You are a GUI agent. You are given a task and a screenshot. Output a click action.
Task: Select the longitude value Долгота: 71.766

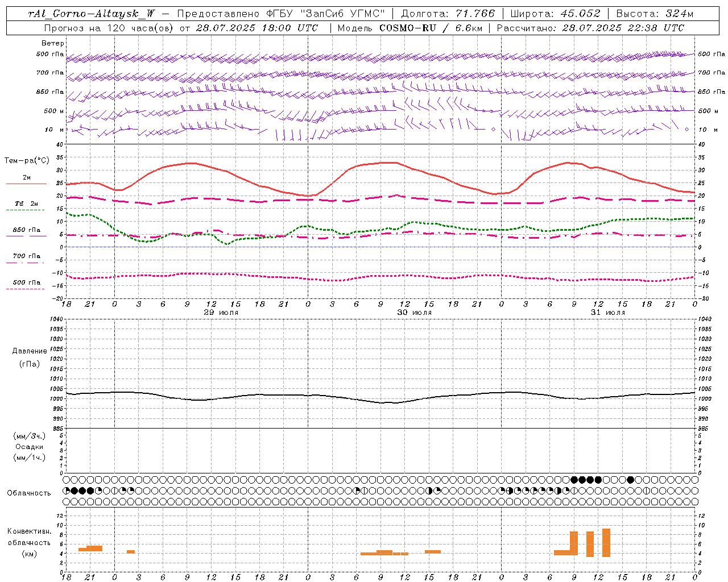click(448, 14)
